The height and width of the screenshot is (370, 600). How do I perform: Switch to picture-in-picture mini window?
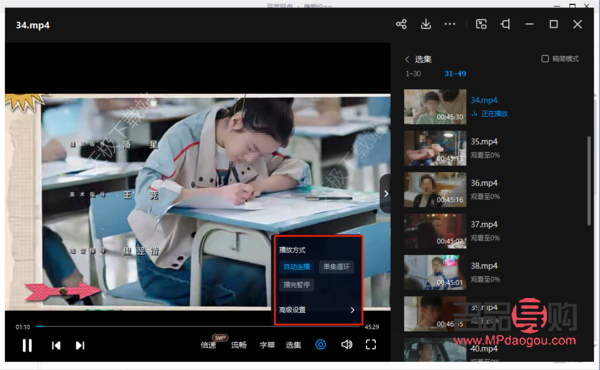point(481,24)
